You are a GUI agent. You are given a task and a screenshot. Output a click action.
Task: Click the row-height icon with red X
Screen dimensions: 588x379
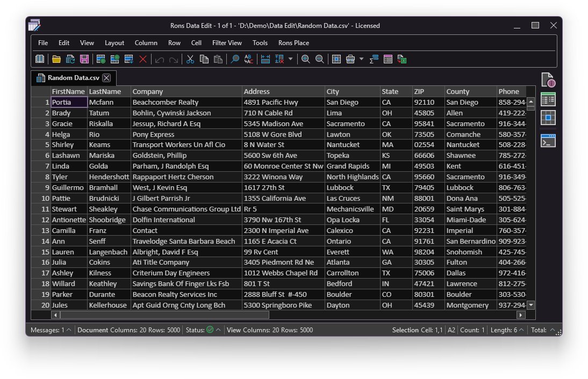(279, 59)
